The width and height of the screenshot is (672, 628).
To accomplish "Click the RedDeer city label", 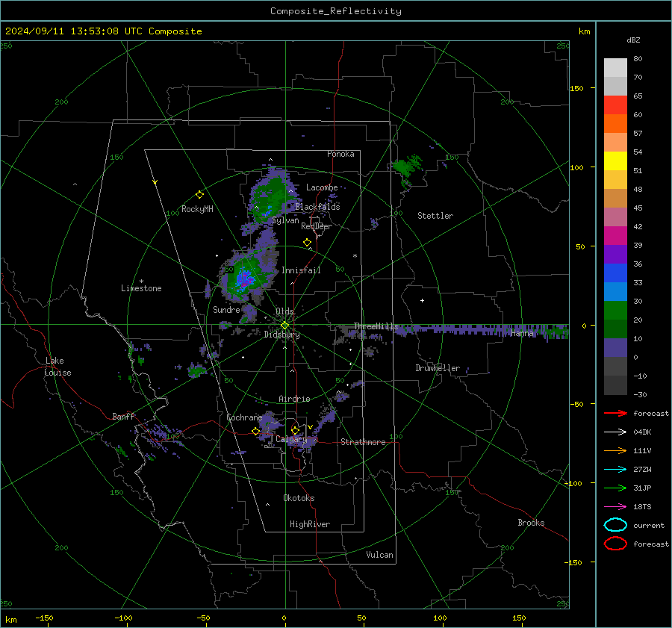I will [317, 226].
